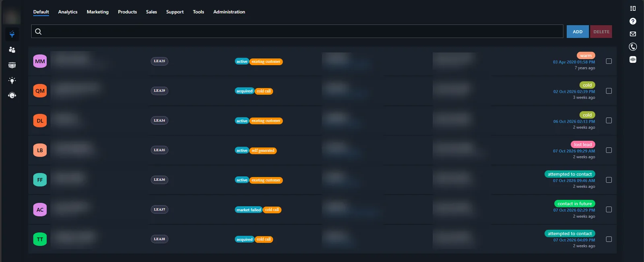Click the existing customer tag in LEA36 row
This screenshot has width=644, height=262.
coord(266,180)
